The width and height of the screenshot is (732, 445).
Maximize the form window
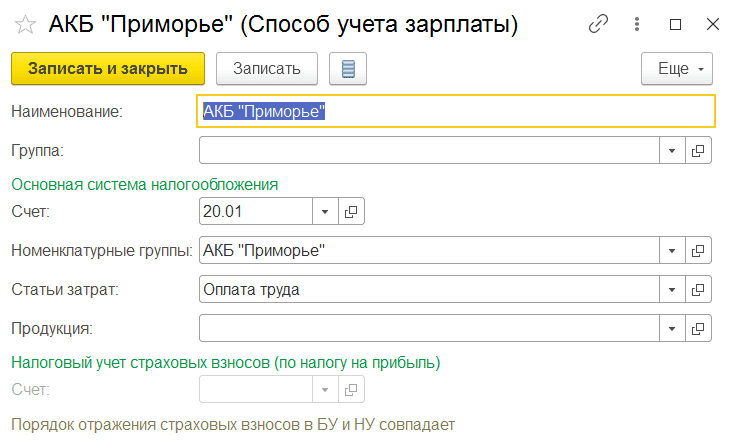675,24
